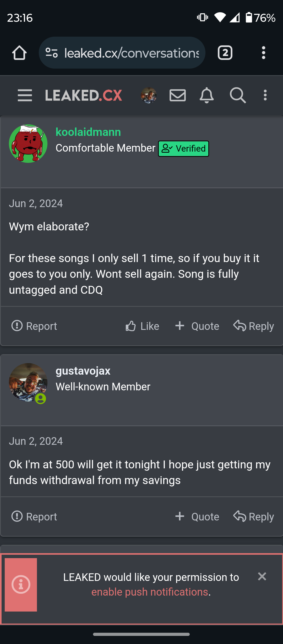This screenshot has height=644, width=283.
Task: Tap the browser home icon
Action: pyautogui.click(x=19, y=53)
